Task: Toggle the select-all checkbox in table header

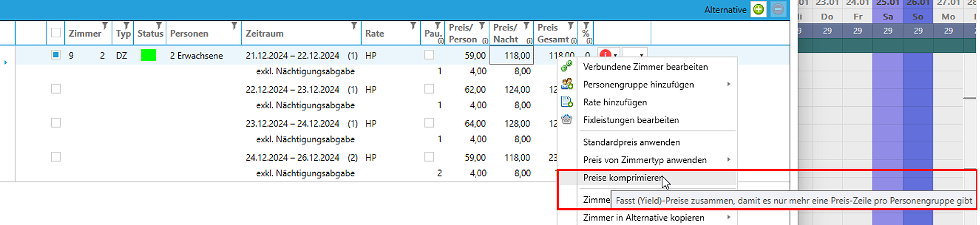Action: [56, 33]
